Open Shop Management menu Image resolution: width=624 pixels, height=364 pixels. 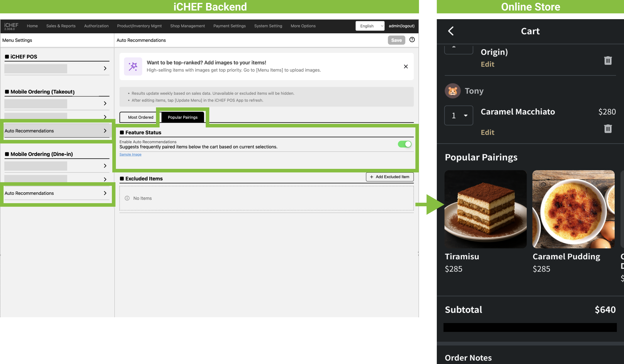(187, 26)
